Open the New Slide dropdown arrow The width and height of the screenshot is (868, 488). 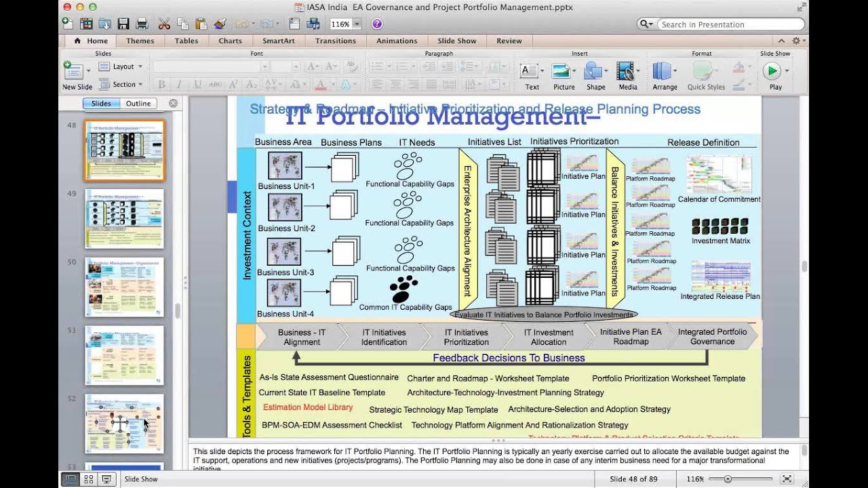coord(87,70)
